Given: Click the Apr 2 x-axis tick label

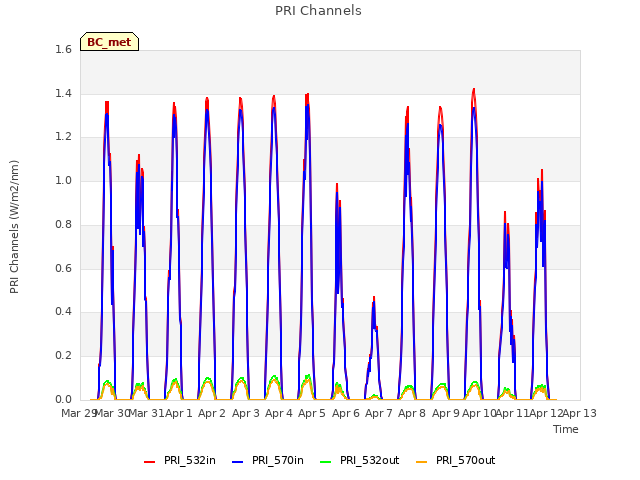Looking at the screenshot, I should pos(212,413).
